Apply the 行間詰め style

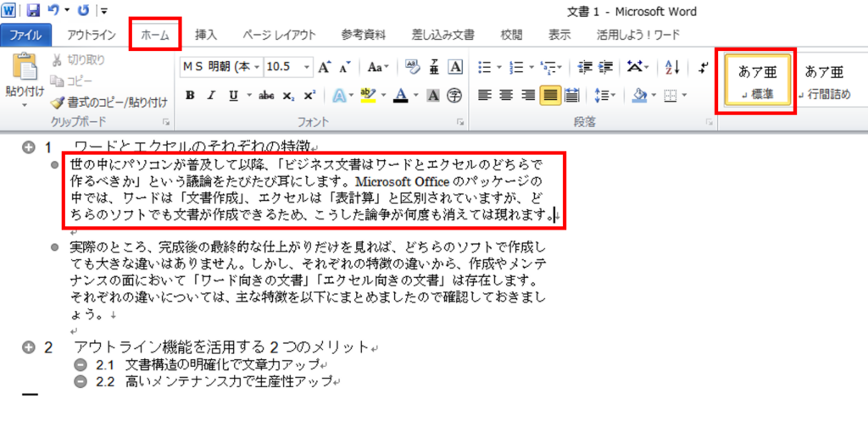tap(826, 81)
